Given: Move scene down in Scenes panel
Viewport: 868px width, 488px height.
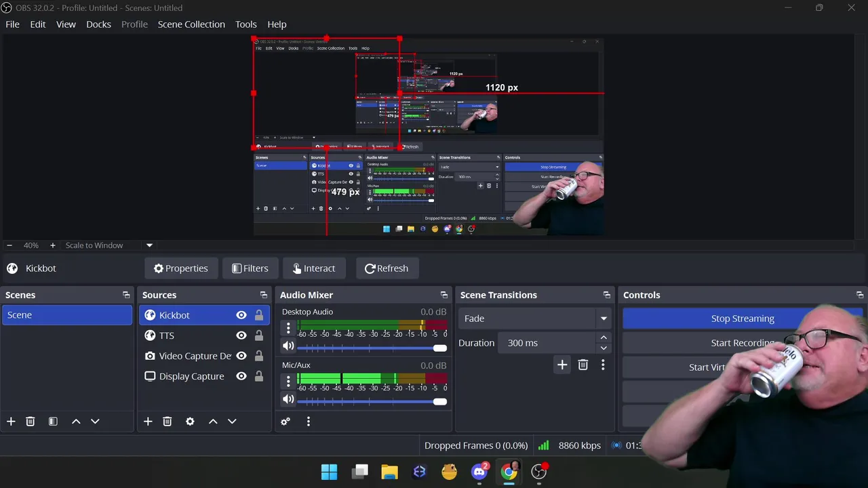Looking at the screenshot, I should coord(95,422).
